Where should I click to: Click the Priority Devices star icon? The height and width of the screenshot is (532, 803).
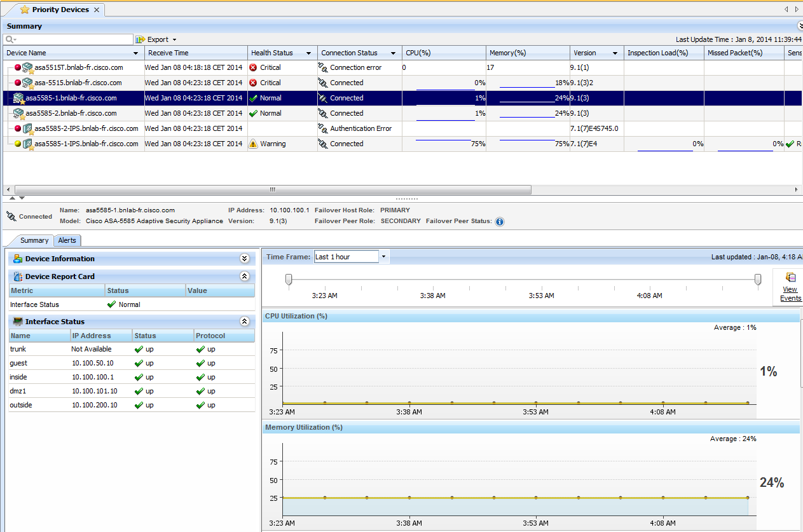click(25, 10)
